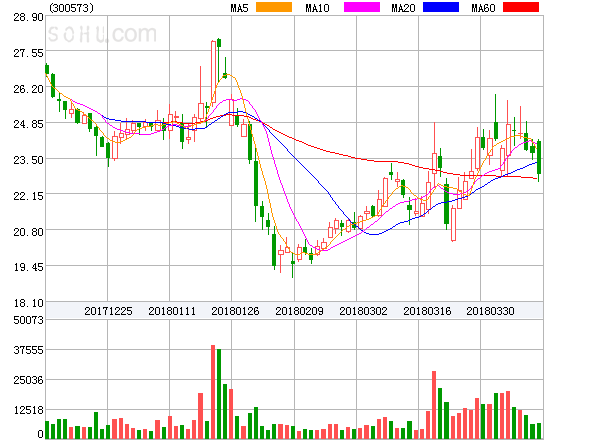
Task: Click the 20180111 date label
Action: click(x=172, y=311)
